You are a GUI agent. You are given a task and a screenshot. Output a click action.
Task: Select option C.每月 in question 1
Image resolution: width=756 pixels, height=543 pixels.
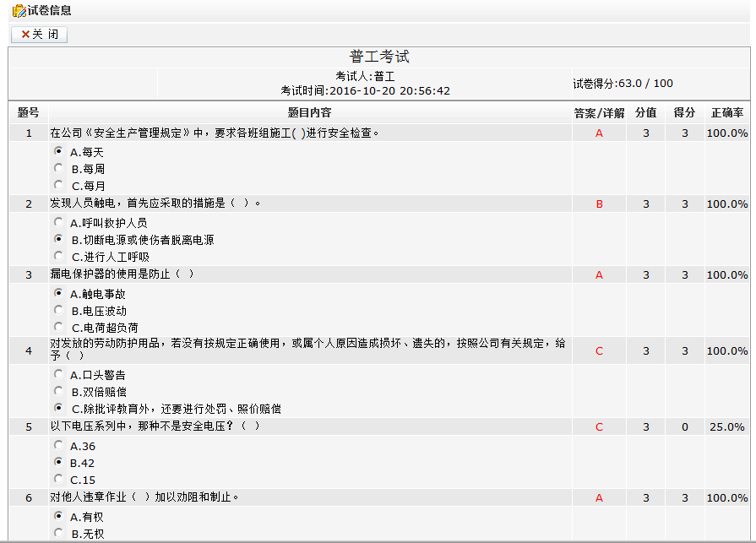[x=58, y=185]
